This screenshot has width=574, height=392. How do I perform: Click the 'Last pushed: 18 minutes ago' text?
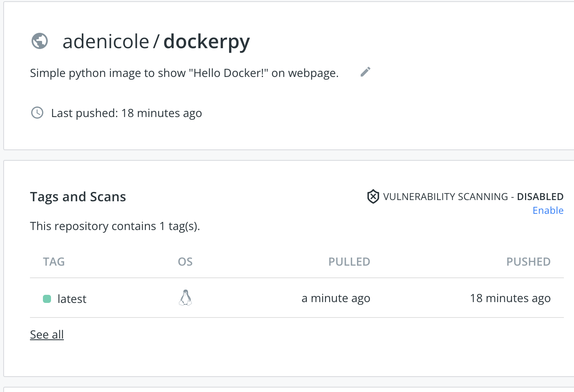point(126,113)
